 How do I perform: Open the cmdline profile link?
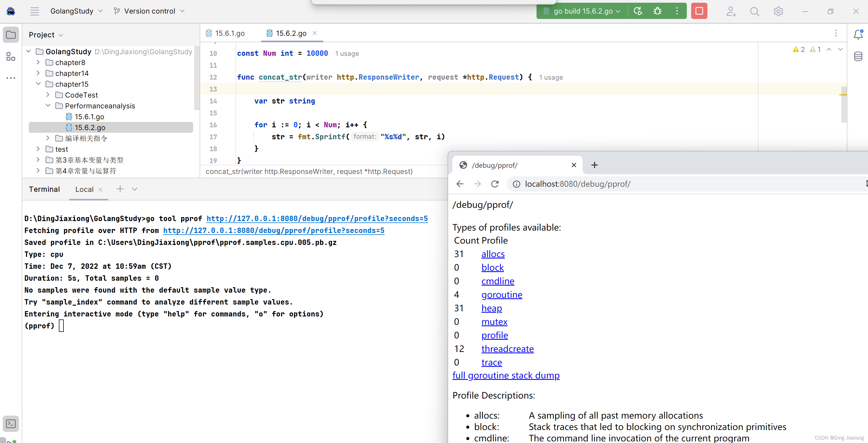(498, 281)
